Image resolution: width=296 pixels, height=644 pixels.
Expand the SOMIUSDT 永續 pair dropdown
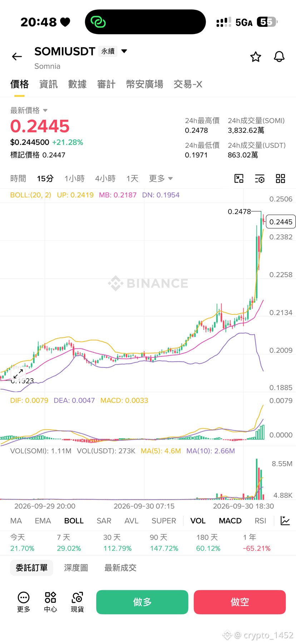coord(124,51)
